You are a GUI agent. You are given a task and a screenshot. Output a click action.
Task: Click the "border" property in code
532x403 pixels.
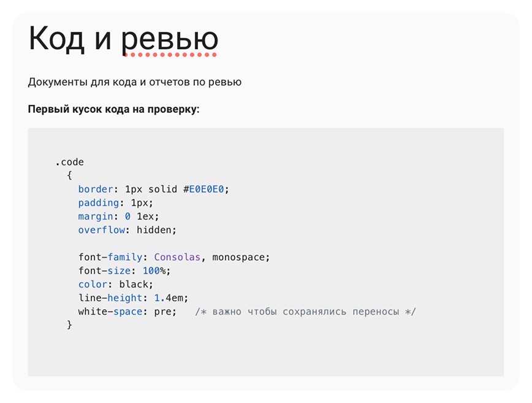(96, 189)
